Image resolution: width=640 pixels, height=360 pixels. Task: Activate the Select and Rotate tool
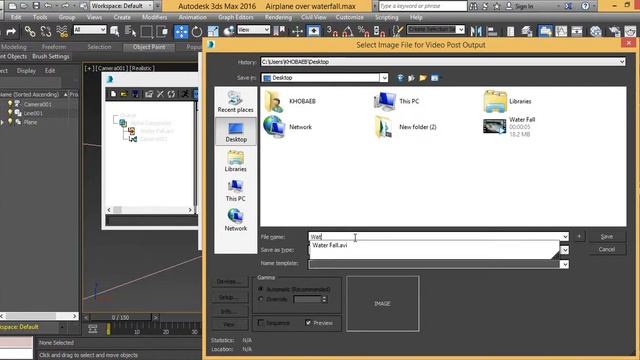[197, 31]
